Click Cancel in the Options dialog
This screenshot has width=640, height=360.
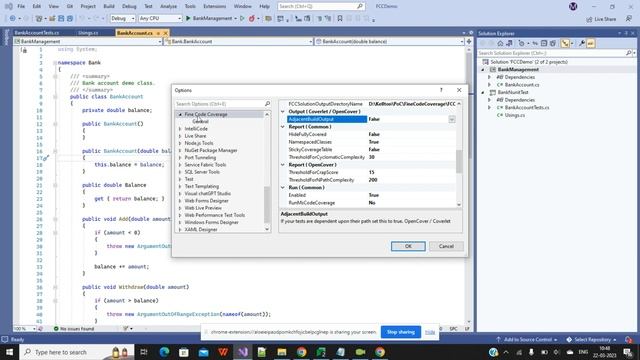[446, 246]
